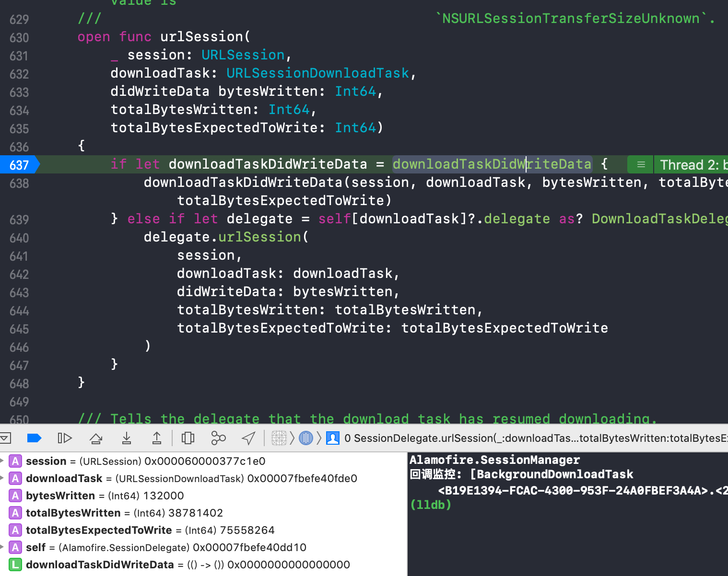Viewport: 728px width, 576px height.
Task: Select totalBytesWritten variable row
Action: 203,513
